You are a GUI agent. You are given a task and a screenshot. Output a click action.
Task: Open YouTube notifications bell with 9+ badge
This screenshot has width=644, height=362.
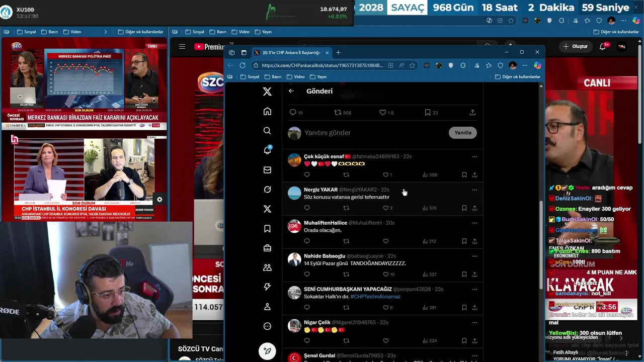tap(603, 46)
